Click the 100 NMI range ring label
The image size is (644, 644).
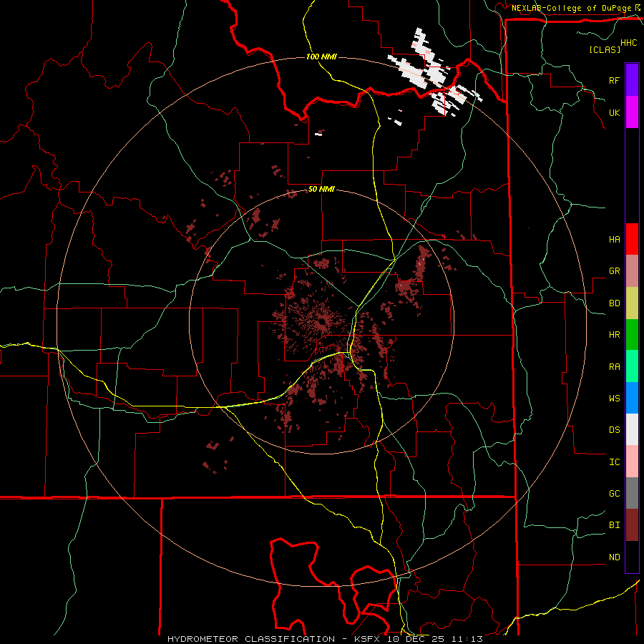click(321, 57)
